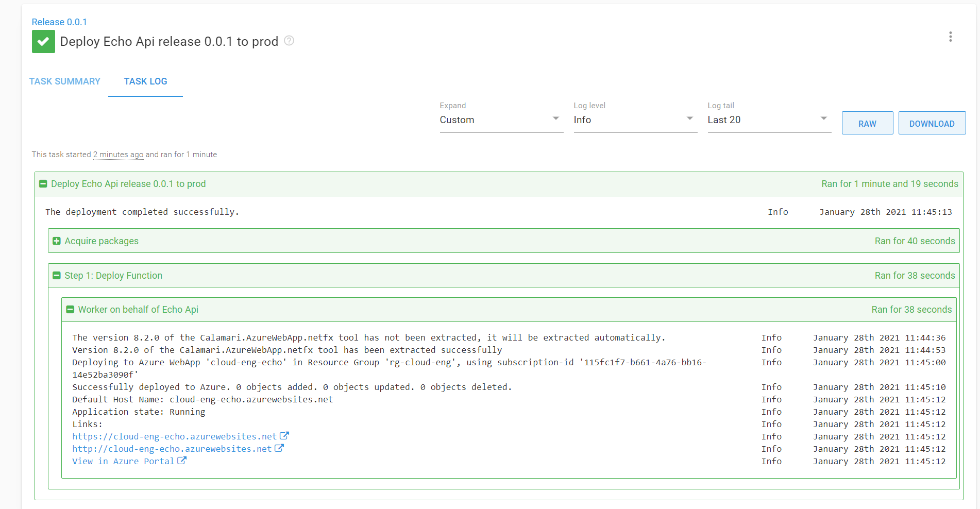Open the Log level dropdown

tap(635, 120)
